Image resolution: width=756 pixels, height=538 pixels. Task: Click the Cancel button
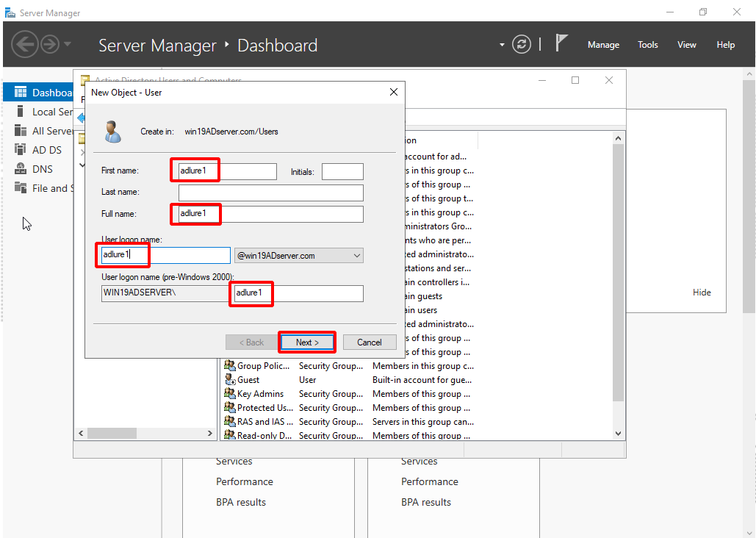[x=369, y=342]
